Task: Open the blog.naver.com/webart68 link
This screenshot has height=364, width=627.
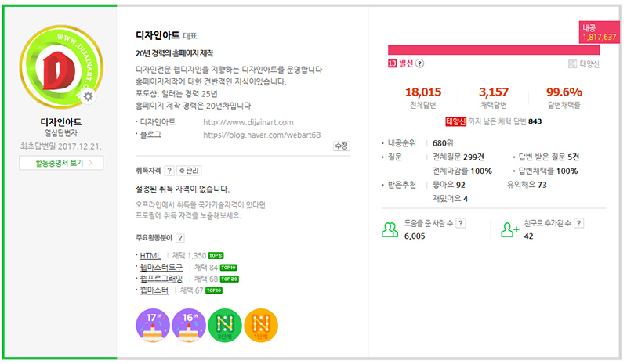Action: tap(262, 135)
